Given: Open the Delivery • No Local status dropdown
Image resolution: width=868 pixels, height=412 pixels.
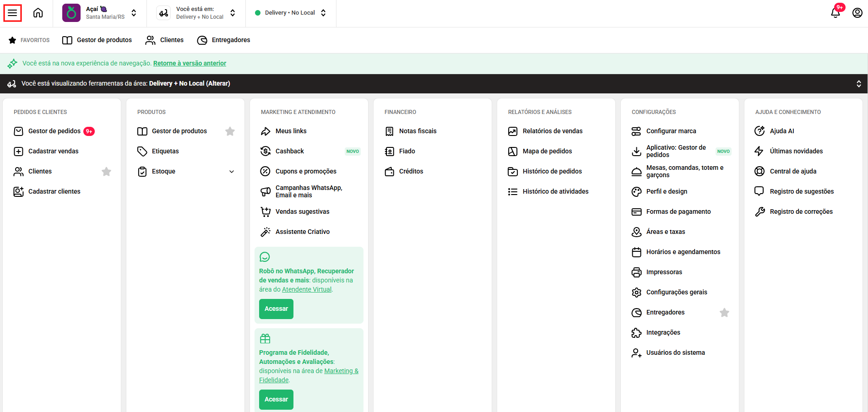Looking at the screenshot, I should tap(290, 13).
